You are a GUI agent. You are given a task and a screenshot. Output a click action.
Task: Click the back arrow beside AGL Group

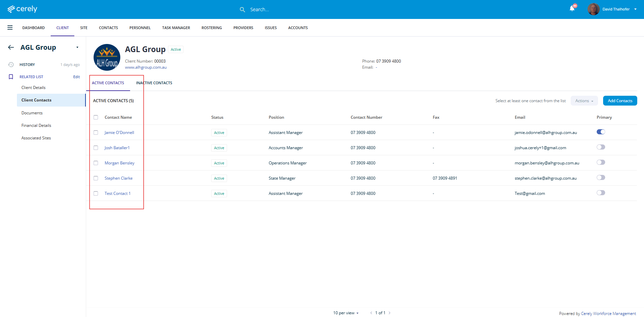click(11, 47)
